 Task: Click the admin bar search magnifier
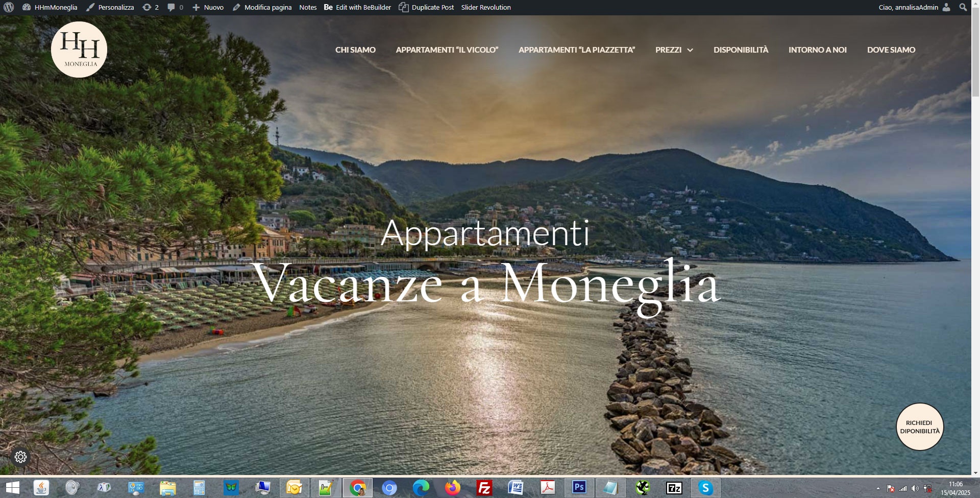click(x=963, y=7)
